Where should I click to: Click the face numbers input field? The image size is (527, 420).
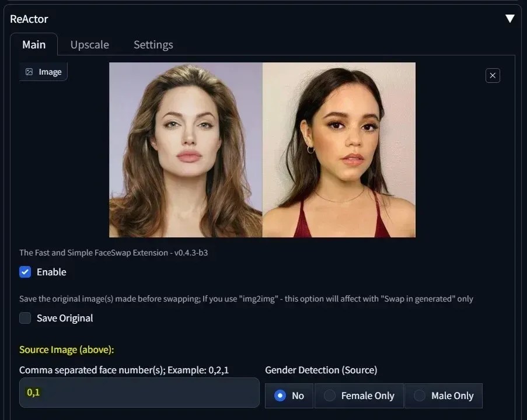click(139, 392)
